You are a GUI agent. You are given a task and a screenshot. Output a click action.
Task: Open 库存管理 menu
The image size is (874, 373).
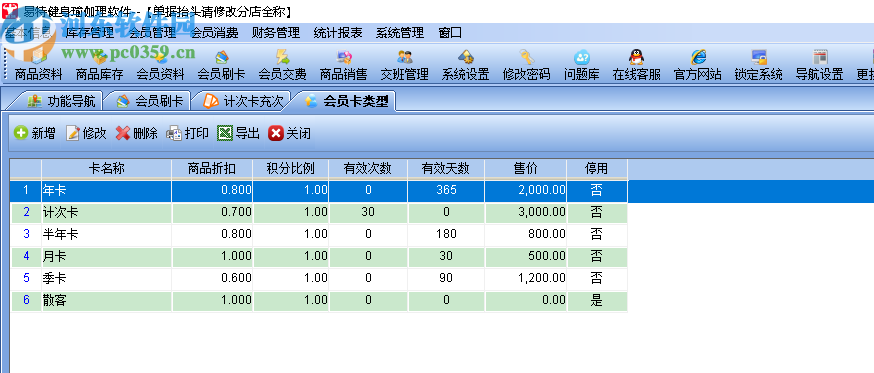(90, 33)
